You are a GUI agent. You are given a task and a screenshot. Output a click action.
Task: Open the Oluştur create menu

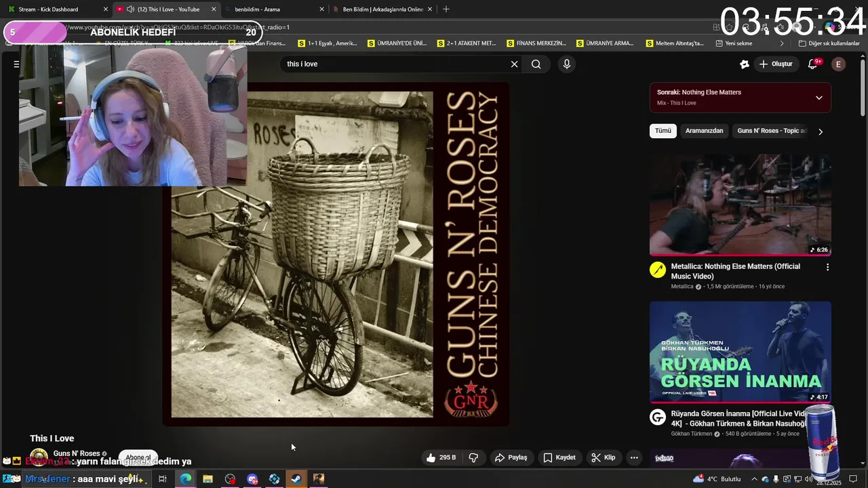click(776, 64)
